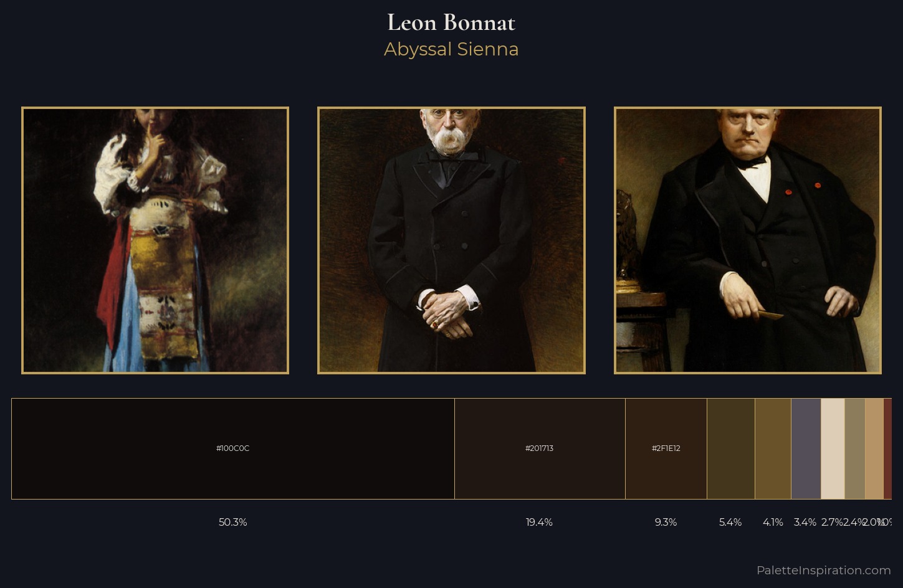Select the golden brown swatch at 4.1%
This screenshot has width=903, height=588.
point(773,448)
